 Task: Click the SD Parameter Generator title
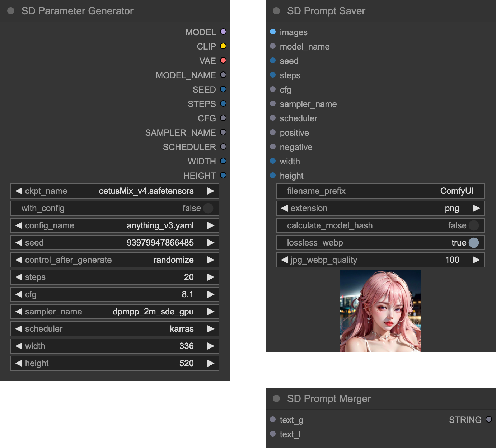click(x=77, y=11)
